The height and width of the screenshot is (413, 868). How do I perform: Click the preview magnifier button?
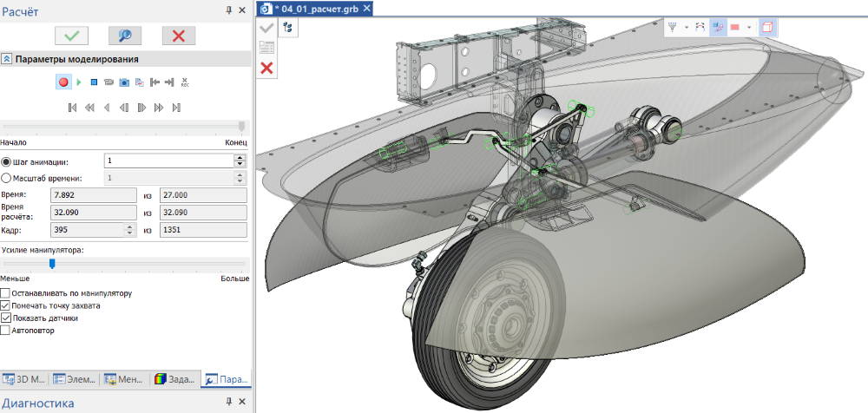124,36
